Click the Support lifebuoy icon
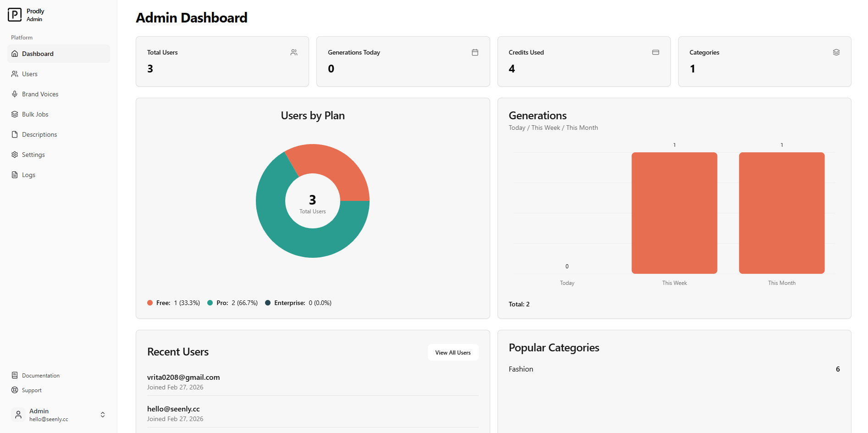 click(x=15, y=390)
